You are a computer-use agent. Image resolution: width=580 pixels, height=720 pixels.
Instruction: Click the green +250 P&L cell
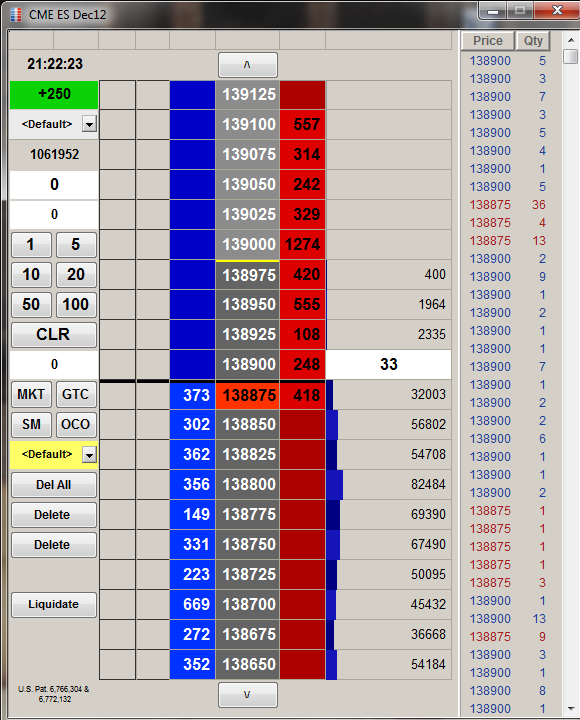(x=54, y=95)
